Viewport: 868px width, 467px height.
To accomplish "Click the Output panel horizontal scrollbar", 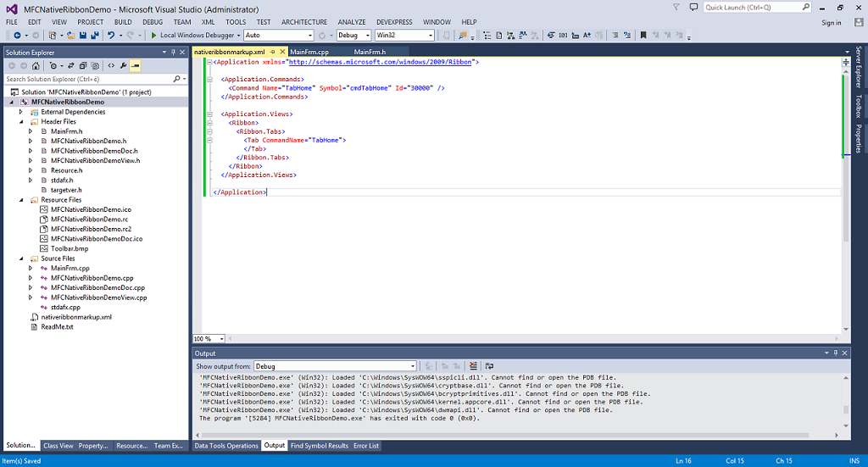I will 518,436.
